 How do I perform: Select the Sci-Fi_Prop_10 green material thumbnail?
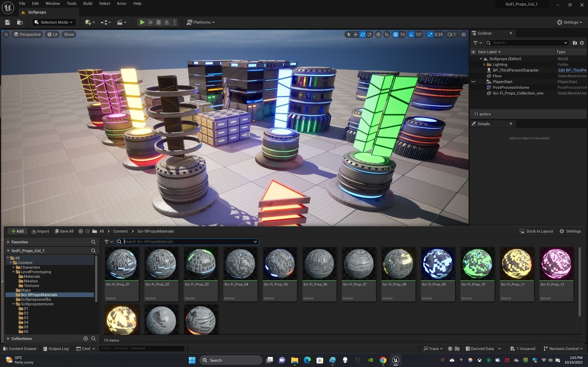point(477,264)
